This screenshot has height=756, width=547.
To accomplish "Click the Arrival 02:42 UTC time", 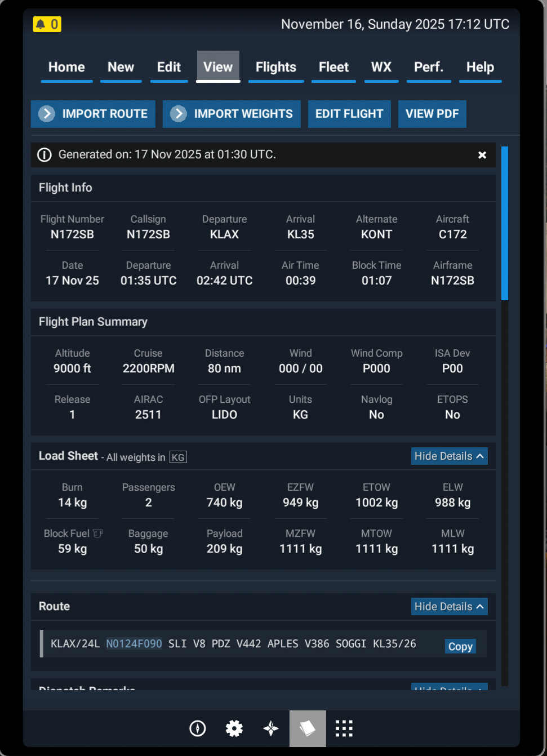I will pyautogui.click(x=224, y=281).
